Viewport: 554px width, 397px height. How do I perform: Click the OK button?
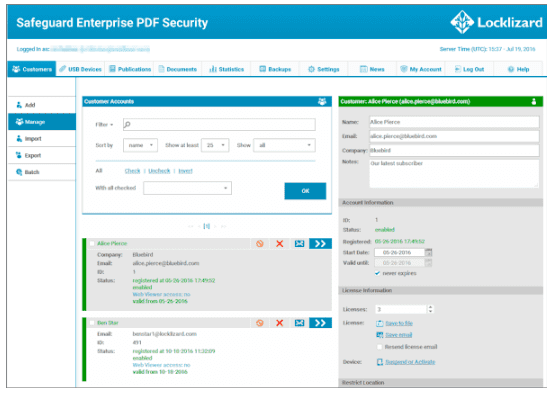[305, 191]
